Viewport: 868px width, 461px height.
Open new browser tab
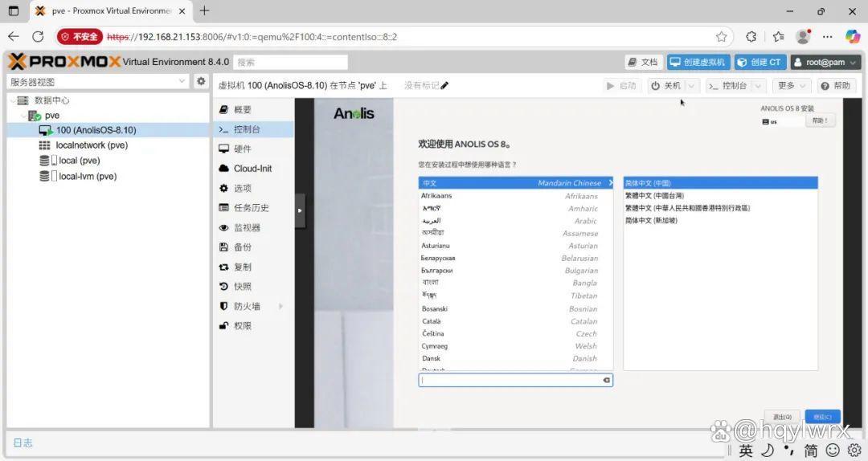click(204, 10)
